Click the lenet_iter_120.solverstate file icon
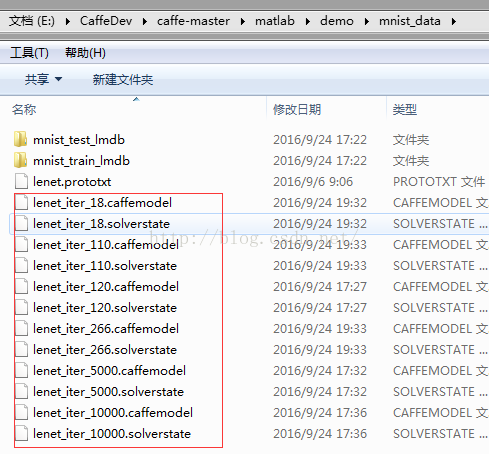The image size is (489, 454). tap(21, 307)
